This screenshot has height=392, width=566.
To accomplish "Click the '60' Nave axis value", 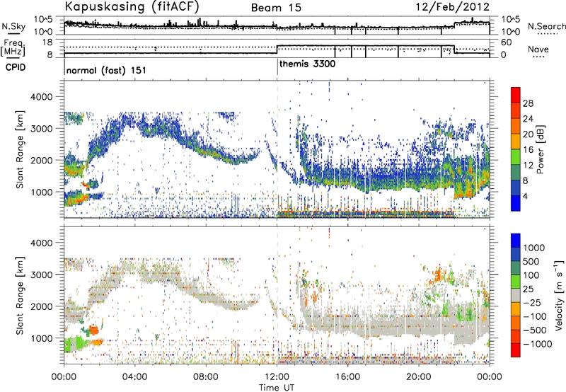I will [507, 42].
